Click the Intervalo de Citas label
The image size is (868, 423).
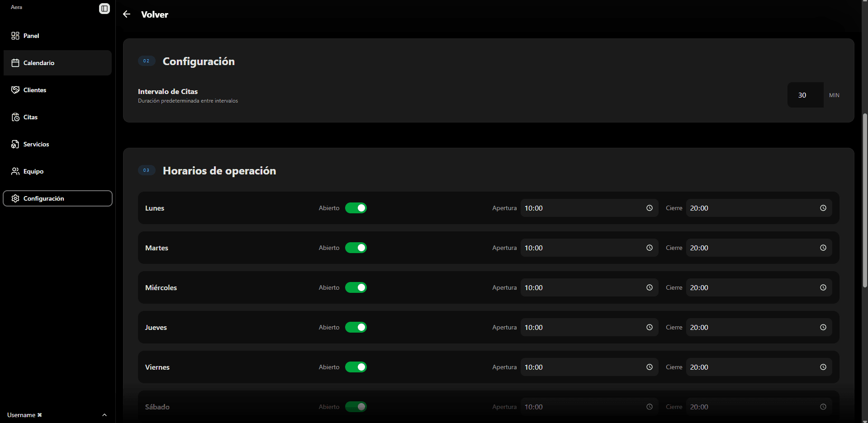pos(168,91)
